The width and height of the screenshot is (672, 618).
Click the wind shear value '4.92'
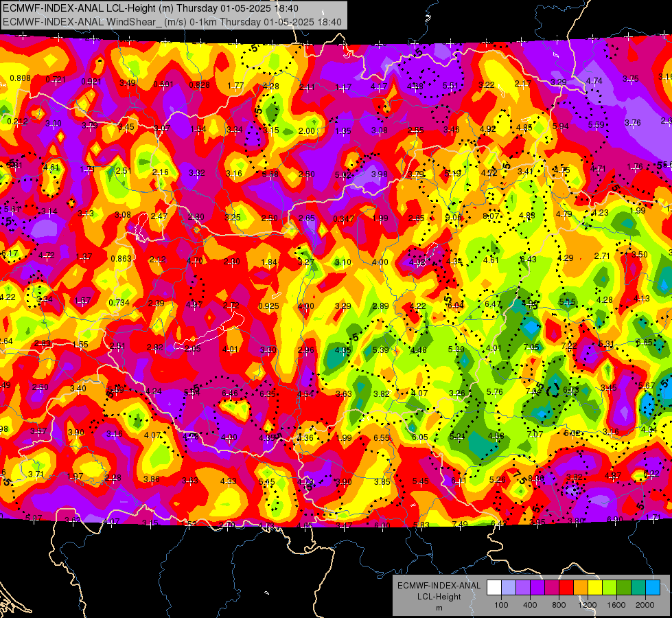coord(488,128)
